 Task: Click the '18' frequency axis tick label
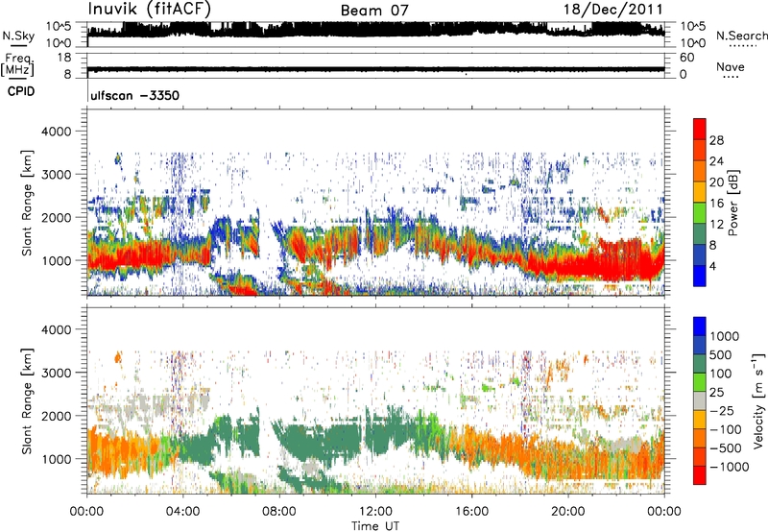64,58
